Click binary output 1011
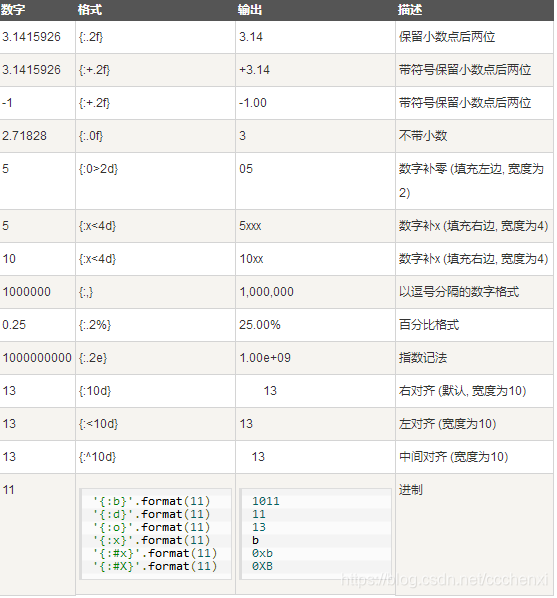Viewport: 557px width, 598px height. pyautogui.click(x=266, y=501)
